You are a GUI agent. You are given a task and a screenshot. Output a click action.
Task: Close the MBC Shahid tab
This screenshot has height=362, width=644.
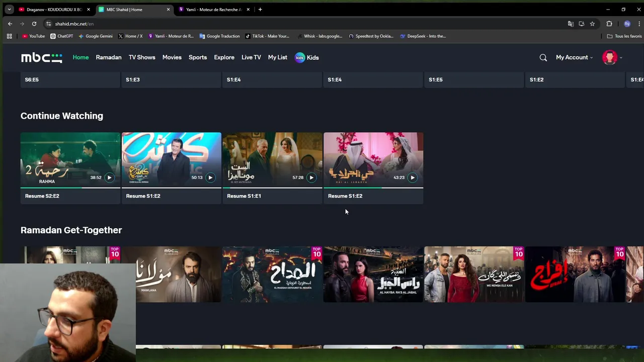coord(168,10)
